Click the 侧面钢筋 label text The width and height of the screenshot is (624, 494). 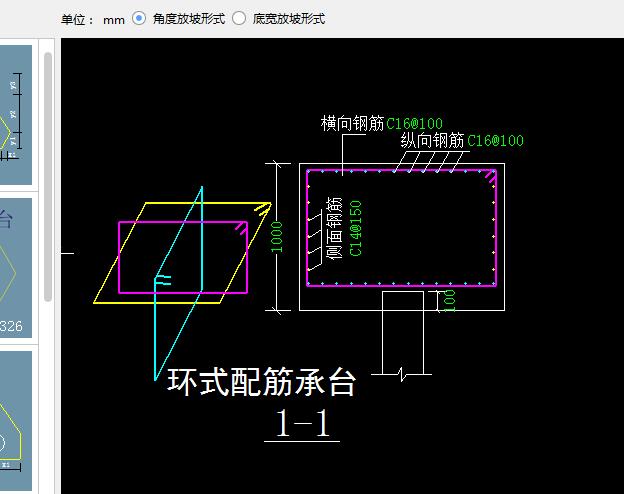coord(334,228)
